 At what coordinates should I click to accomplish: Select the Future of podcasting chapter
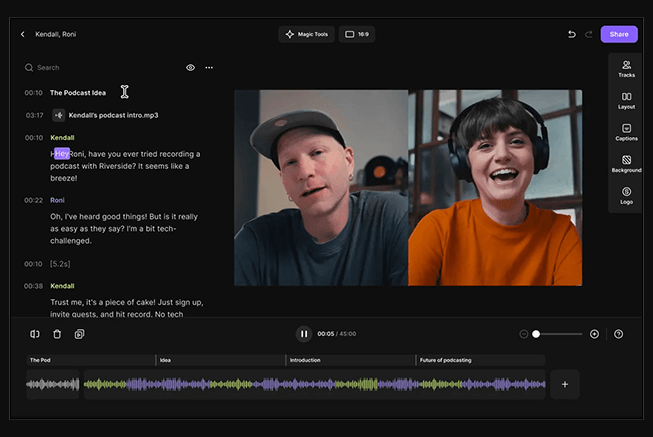coord(480,360)
